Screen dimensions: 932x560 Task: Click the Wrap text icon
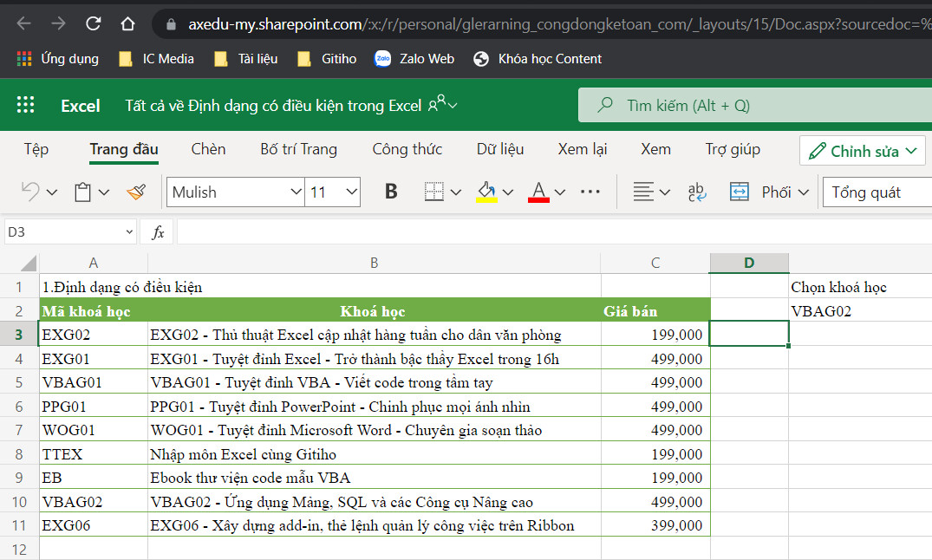[x=696, y=192]
